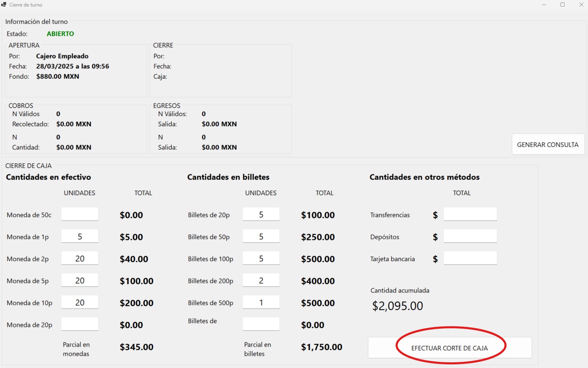
Task: Maximize the Cierre de turno window
Action: (x=563, y=5)
